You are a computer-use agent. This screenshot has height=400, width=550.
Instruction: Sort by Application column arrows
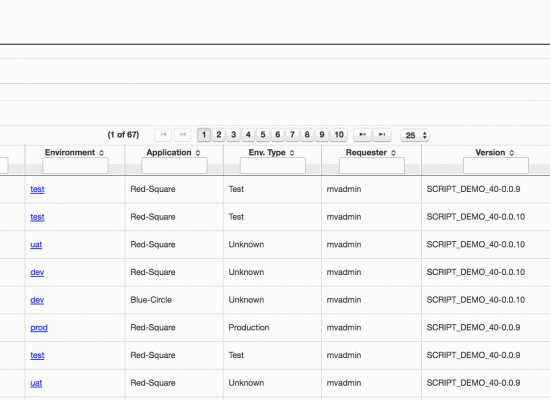(198, 153)
